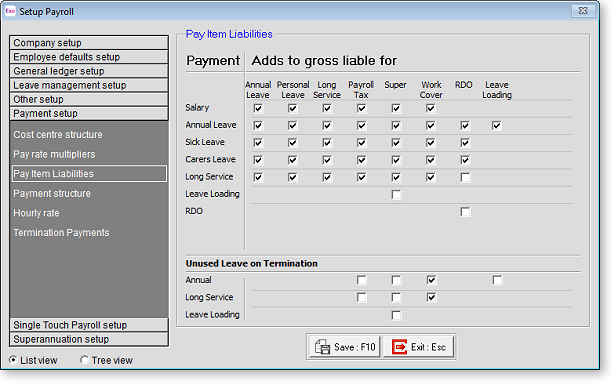The width and height of the screenshot is (615, 385).
Task: Go to Termination Payments item
Action: [61, 232]
